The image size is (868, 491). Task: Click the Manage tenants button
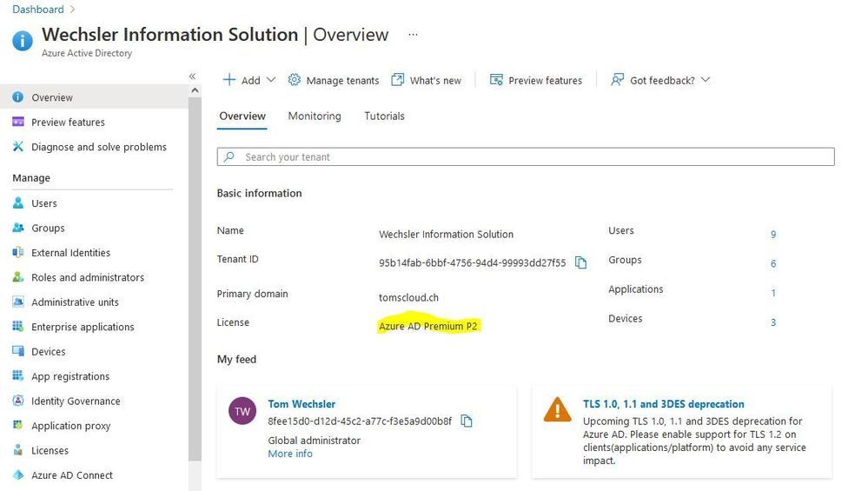[x=334, y=80]
